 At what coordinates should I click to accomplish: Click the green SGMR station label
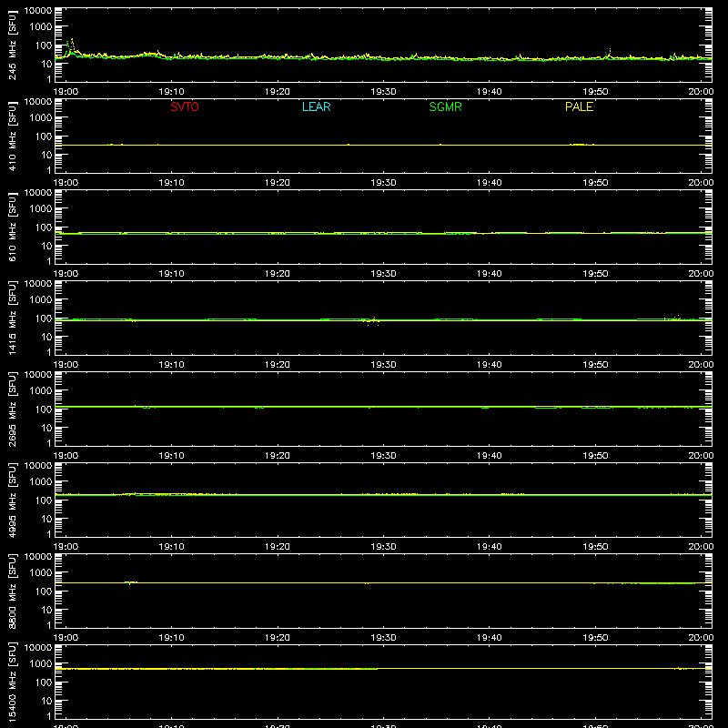click(445, 106)
